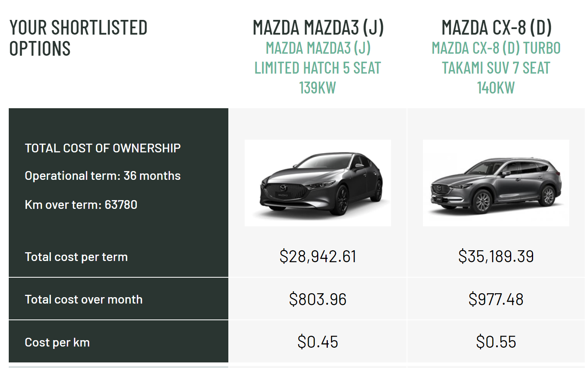The image size is (588, 368).
Task: Click the $0.45 cost per km value
Action: tap(317, 342)
